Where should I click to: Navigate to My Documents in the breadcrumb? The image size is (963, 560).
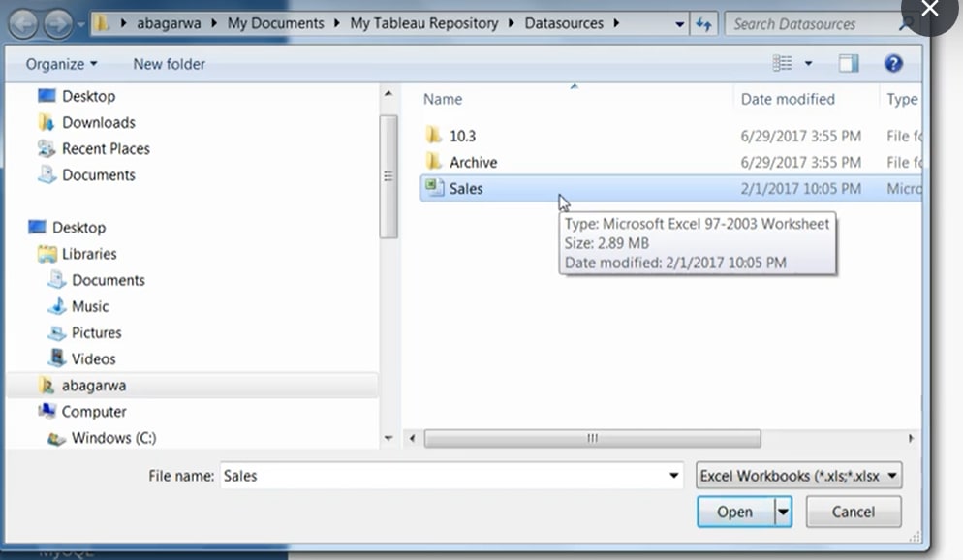pos(275,23)
